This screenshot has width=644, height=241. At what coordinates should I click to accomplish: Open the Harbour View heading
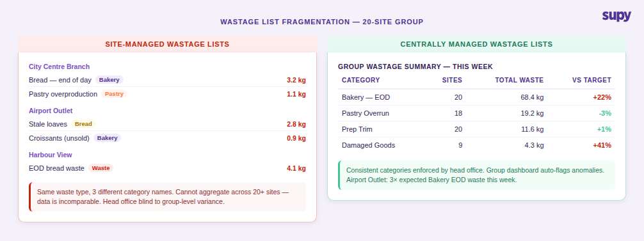click(x=51, y=155)
